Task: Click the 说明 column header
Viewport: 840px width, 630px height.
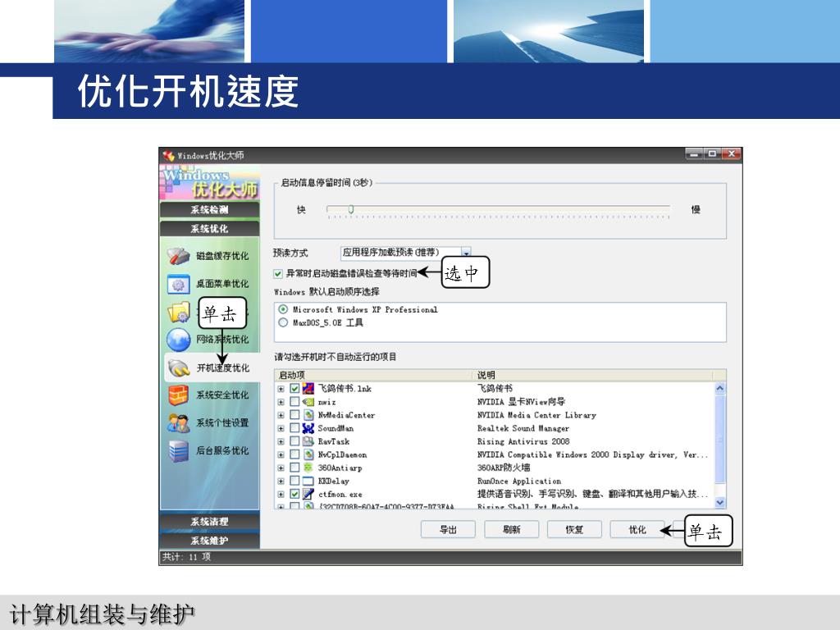Action: (x=594, y=375)
